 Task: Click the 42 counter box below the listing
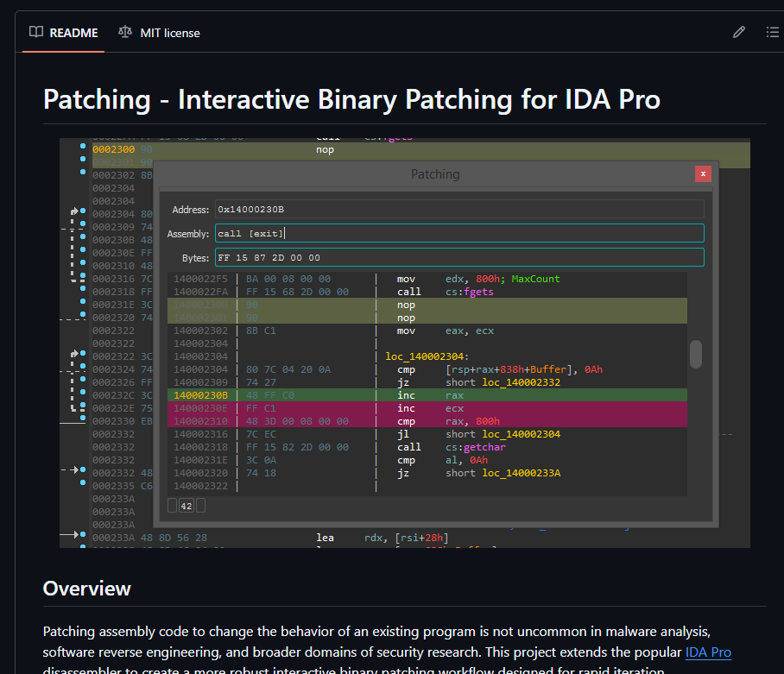tap(187, 506)
